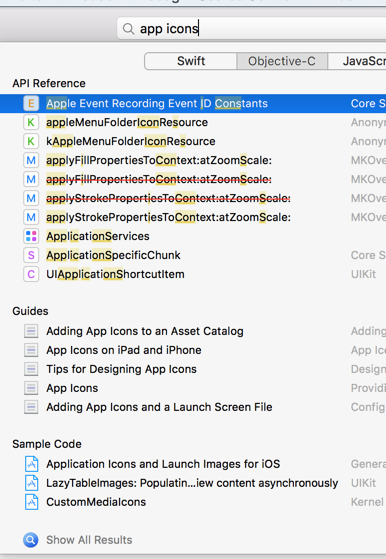Click the orange E icon for Apple Event Recording
The image size is (386, 559).
pos(31,103)
